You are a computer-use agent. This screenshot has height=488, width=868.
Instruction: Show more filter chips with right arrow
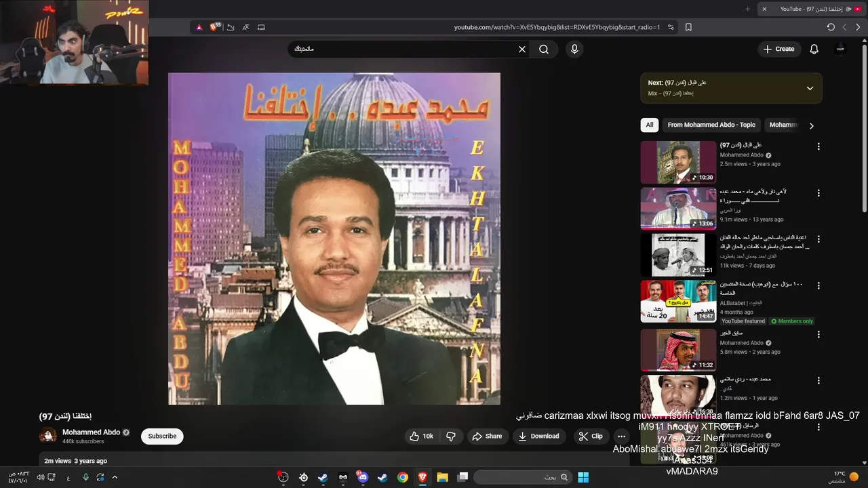coord(811,125)
